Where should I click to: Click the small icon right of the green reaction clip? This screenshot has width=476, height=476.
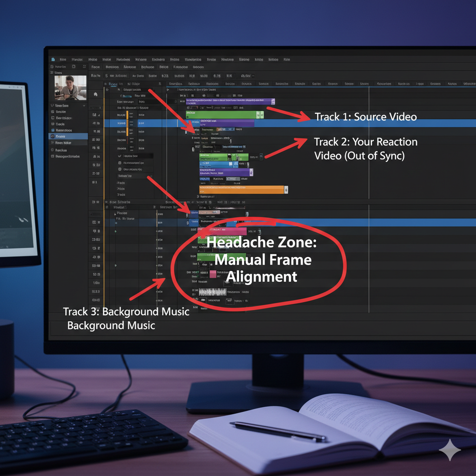261,158
